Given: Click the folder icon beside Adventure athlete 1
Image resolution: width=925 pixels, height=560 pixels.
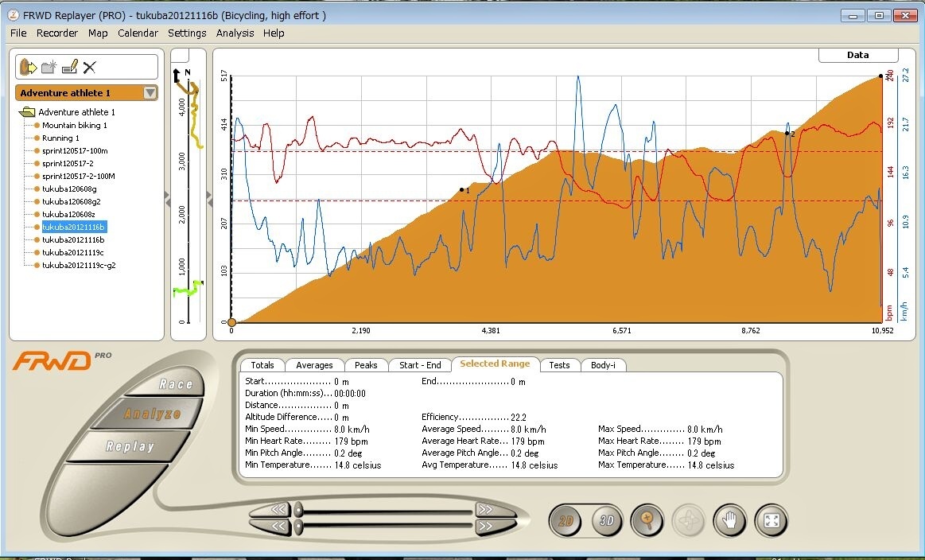Looking at the screenshot, I should (26, 112).
